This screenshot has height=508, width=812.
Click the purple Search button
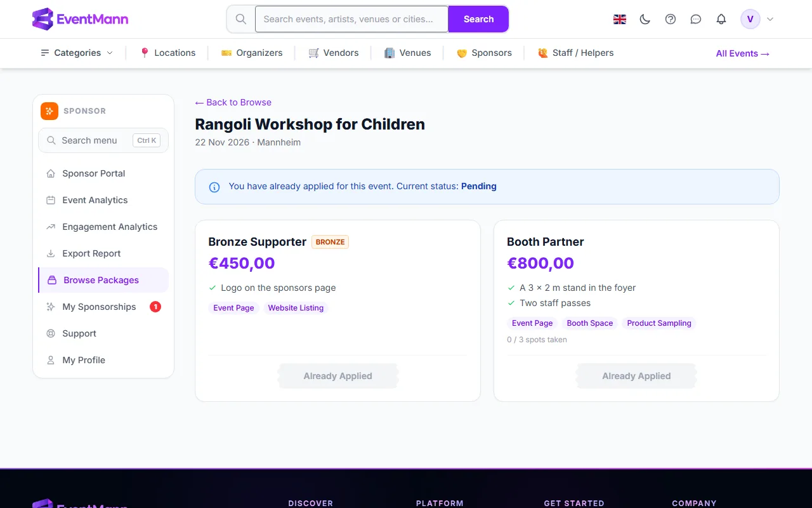click(x=478, y=19)
